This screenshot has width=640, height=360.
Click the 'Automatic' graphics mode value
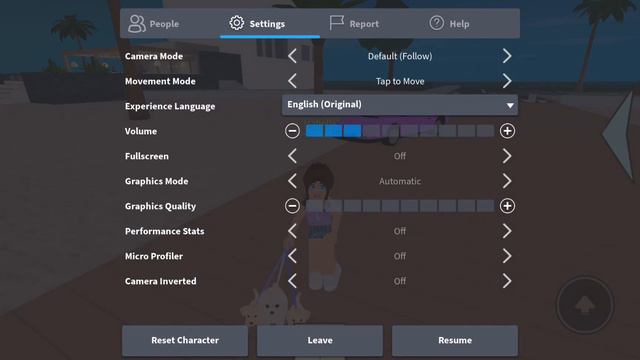tap(400, 181)
